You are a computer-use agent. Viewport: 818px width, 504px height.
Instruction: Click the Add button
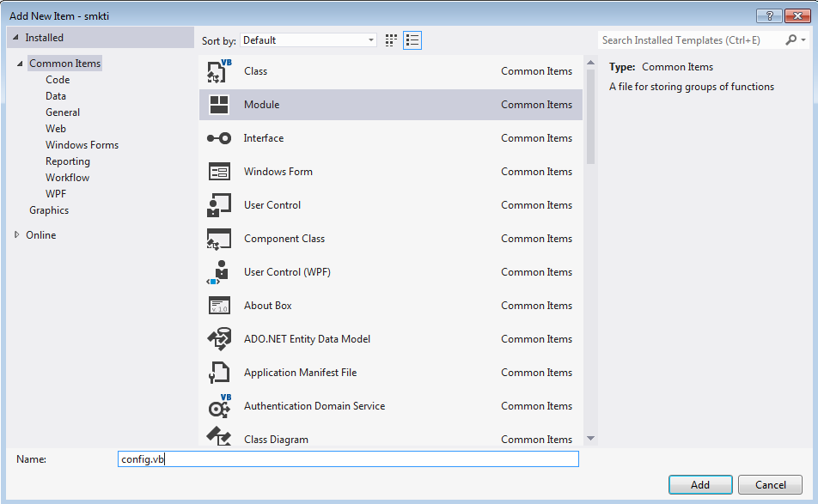700,485
